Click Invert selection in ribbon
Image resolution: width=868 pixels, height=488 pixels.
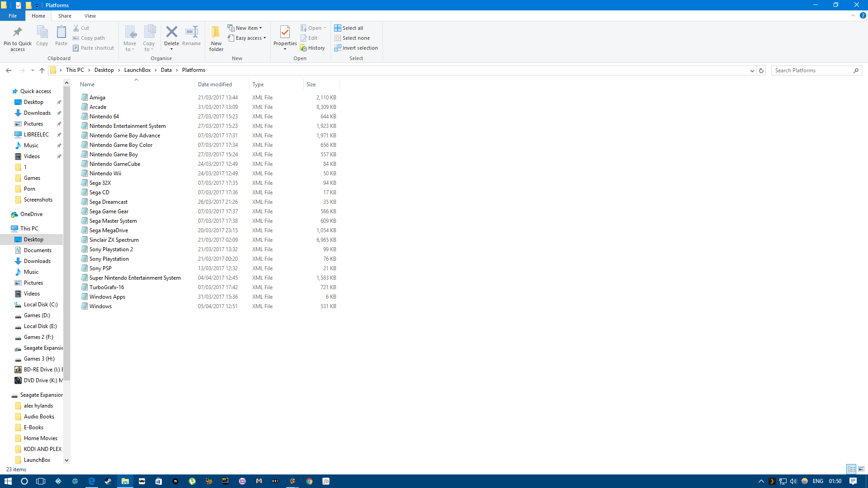(x=356, y=48)
